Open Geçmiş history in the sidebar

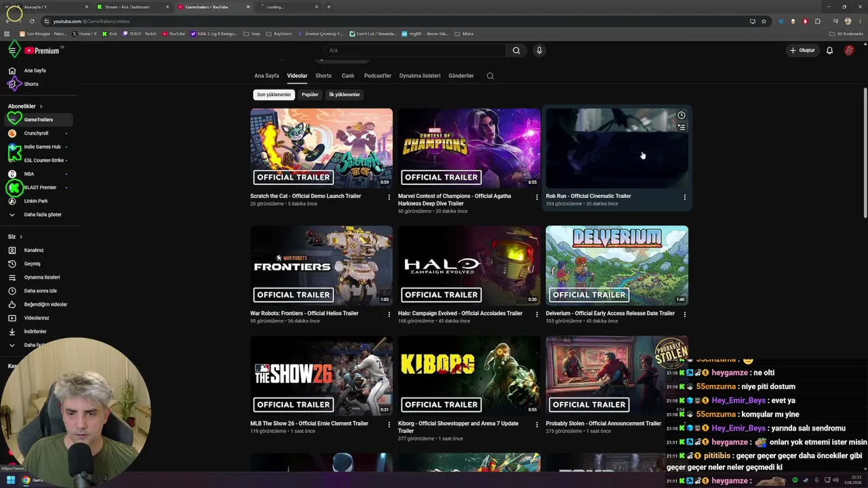(x=37, y=264)
